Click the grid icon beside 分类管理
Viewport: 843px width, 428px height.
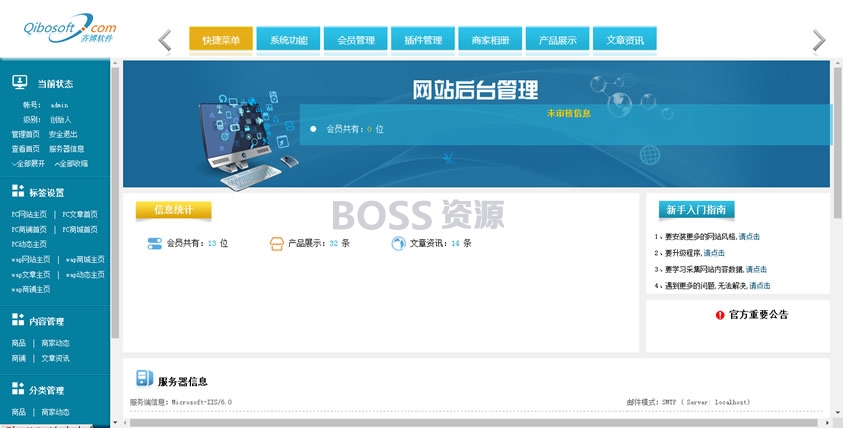(x=18, y=389)
